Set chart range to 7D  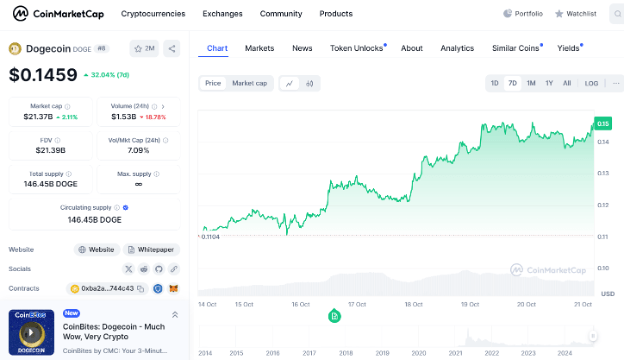point(513,83)
